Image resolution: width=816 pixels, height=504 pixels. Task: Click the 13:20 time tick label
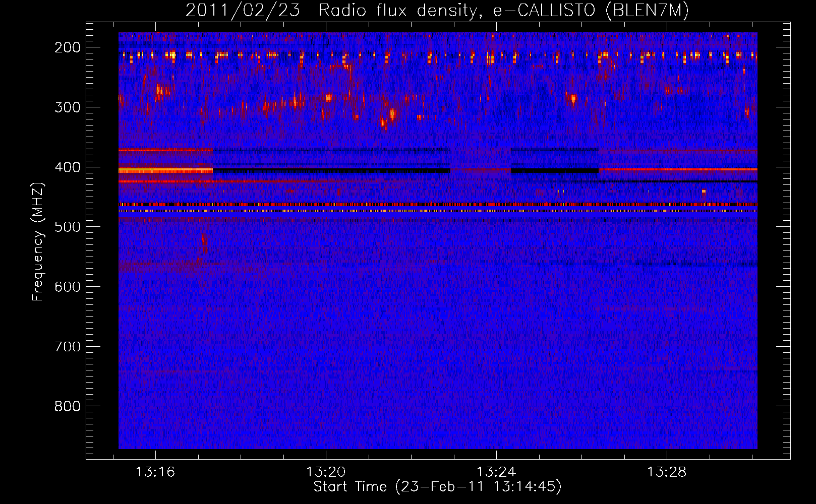(x=326, y=472)
